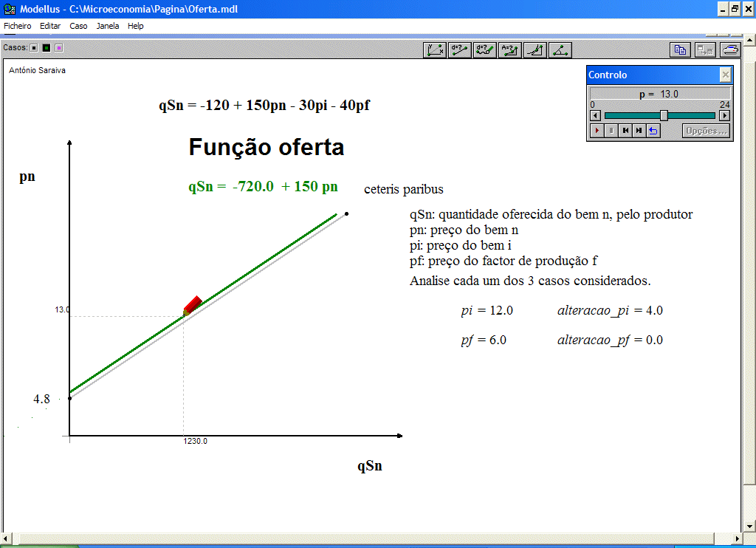Click the p slider handle in Controlo
This screenshot has width=756, height=548.
(x=664, y=115)
